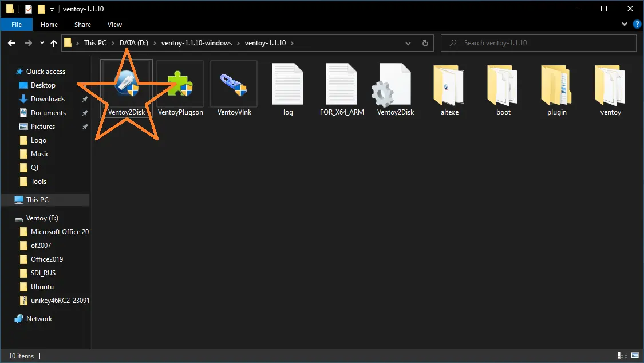Viewport: 644px width, 363px height.
Task: Select the VentoyVlnk application icon
Action: [234, 86]
